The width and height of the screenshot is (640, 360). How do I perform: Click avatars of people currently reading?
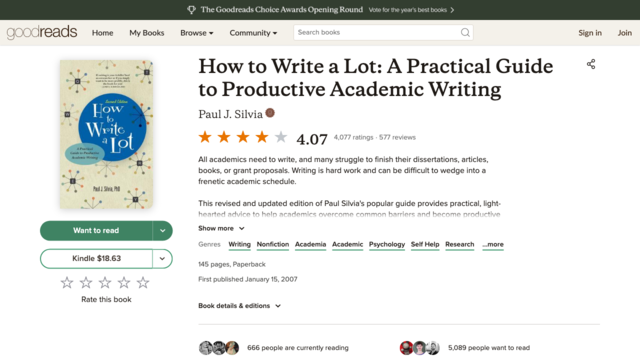click(x=219, y=348)
